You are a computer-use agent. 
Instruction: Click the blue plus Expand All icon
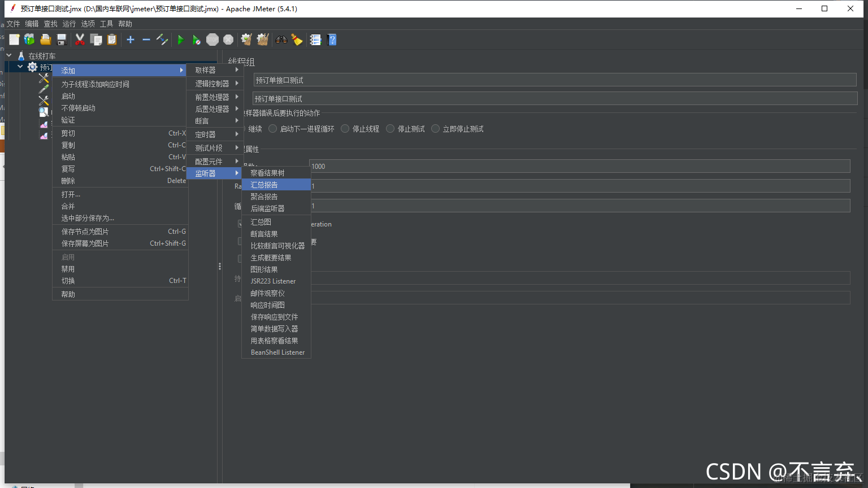[x=131, y=40]
